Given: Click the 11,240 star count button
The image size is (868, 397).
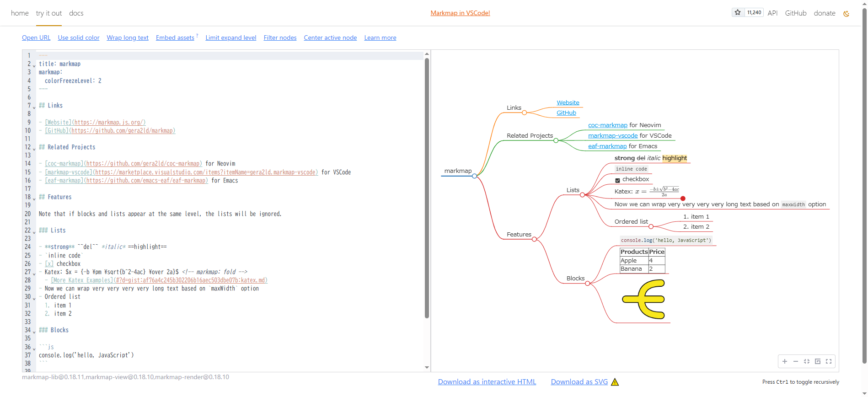Looking at the screenshot, I should pyautogui.click(x=754, y=13).
